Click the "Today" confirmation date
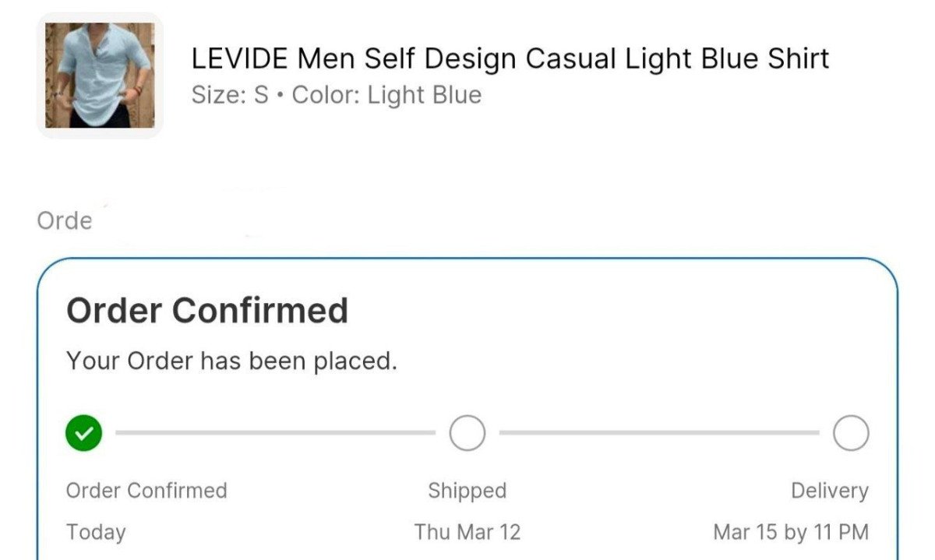The image size is (935, 560). pyautogui.click(x=96, y=532)
